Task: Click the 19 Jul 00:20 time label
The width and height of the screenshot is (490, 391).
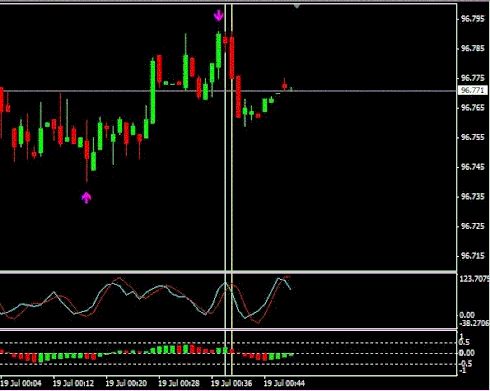Action: [x=126, y=383]
